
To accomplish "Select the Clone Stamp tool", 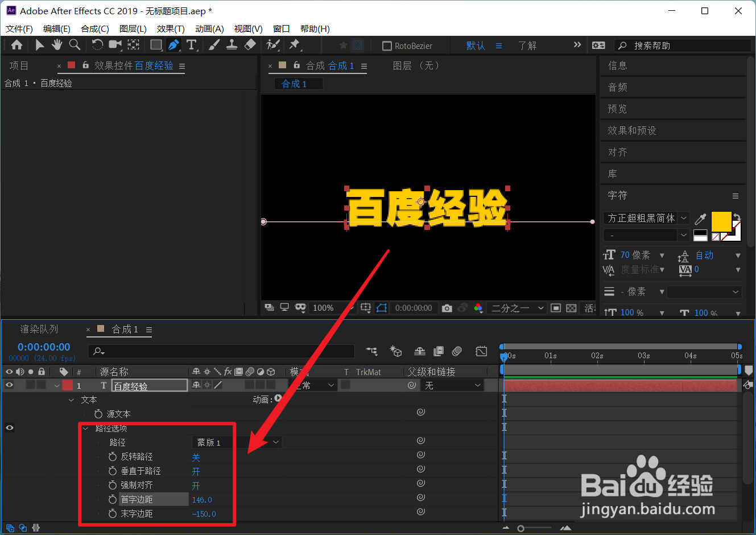I will pyautogui.click(x=232, y=45).
